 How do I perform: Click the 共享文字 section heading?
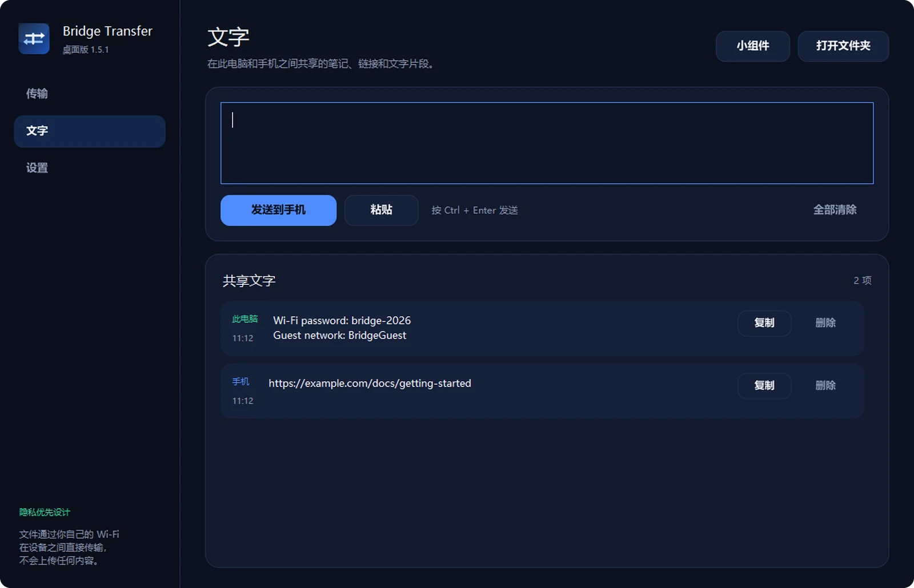coord(249,281)
